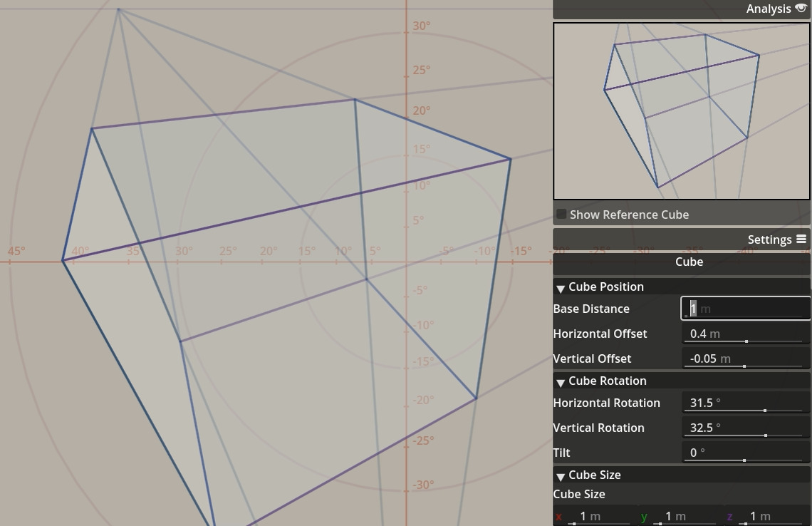Click the Analysis panel title

click(769, 9)
